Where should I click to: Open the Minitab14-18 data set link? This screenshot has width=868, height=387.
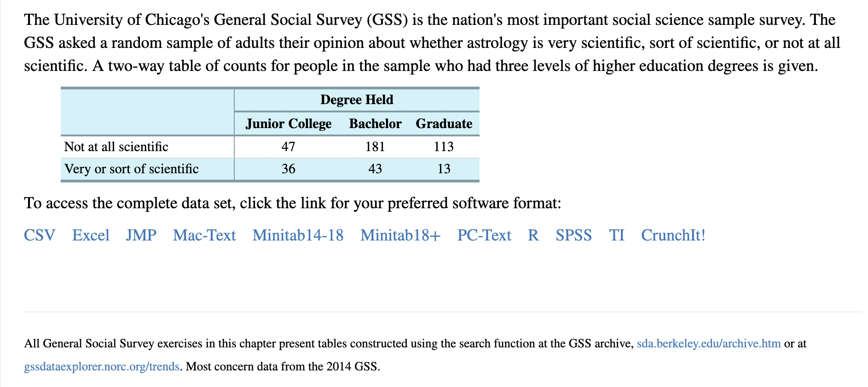(x=298, y=235)
